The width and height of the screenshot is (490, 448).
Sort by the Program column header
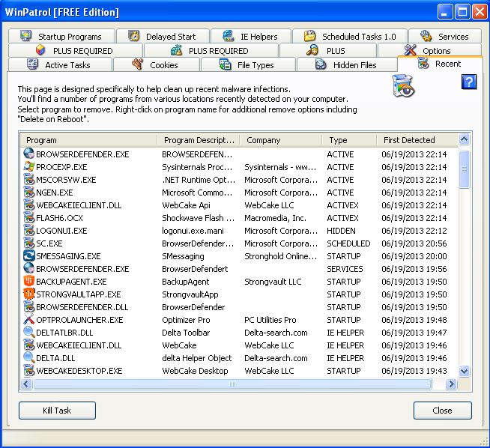pyautogui.click(x=88, y=140)
